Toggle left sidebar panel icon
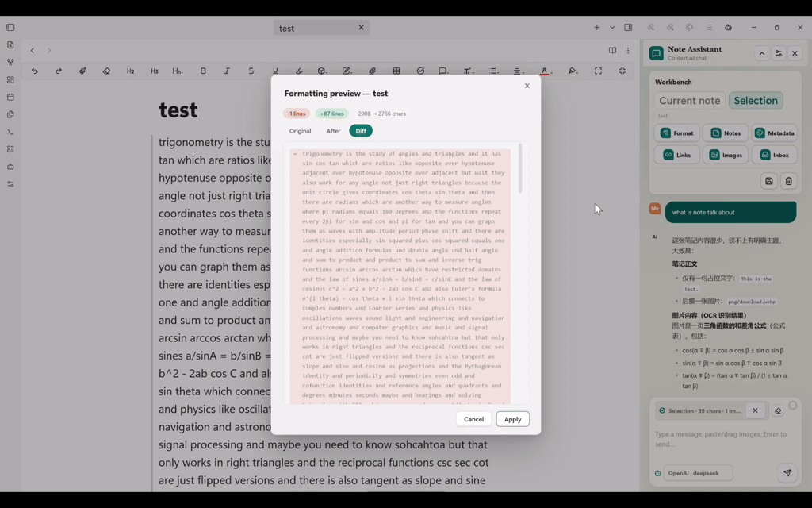The image size is (812, 508). (x=10, y=28)
